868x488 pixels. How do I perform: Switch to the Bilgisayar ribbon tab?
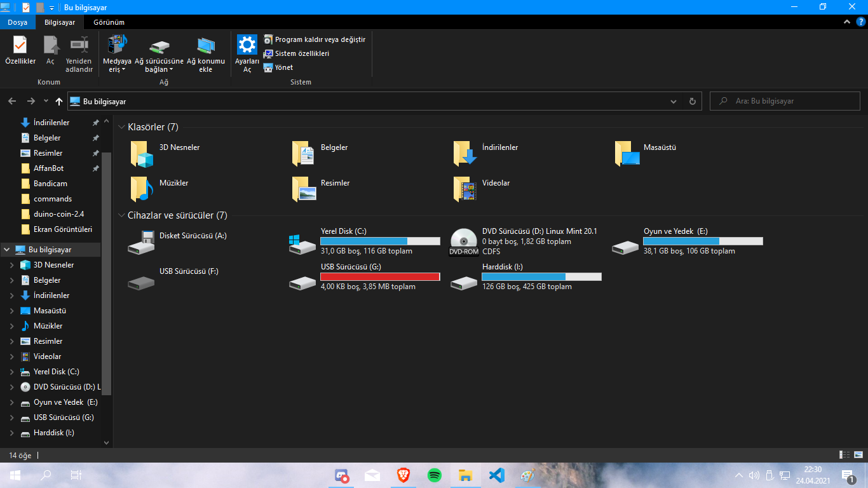tap(60, 22)
